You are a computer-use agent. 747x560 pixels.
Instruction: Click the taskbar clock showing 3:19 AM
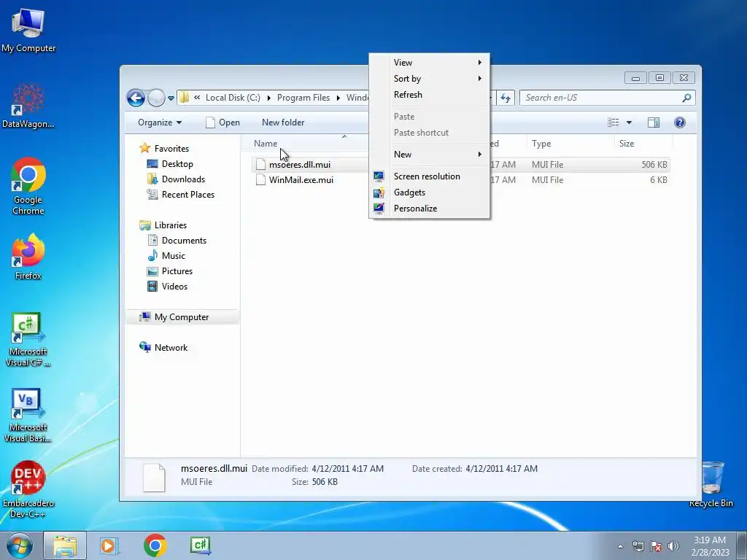pos(710,546)
